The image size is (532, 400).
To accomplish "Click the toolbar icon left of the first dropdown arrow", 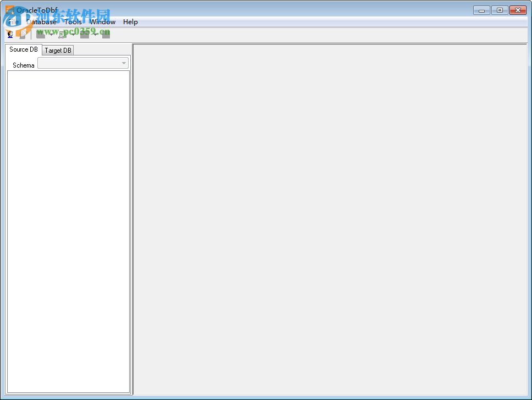I will coord(41,34).
